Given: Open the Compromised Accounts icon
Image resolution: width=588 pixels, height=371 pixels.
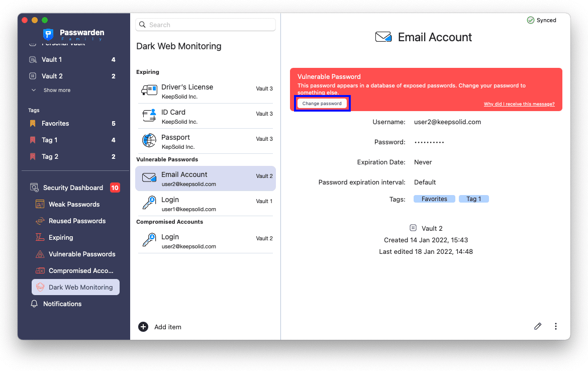Looking at the screenshot, I should [40, 270].
